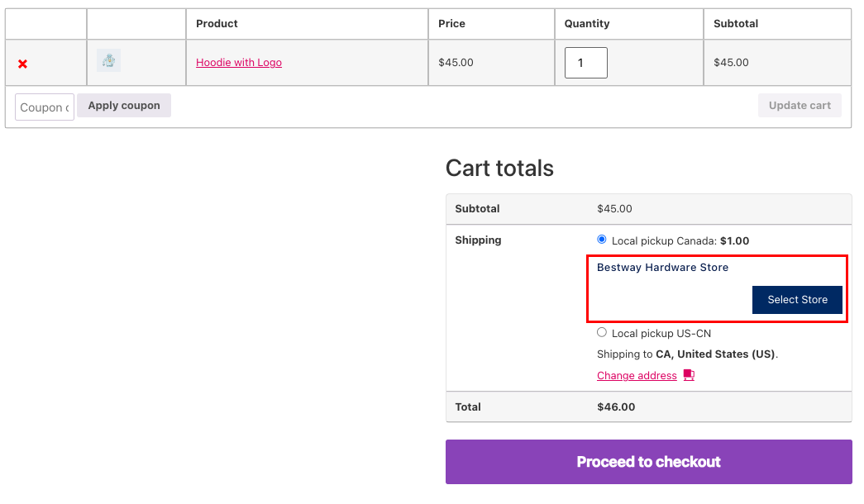Click the Bestway Hardware Store name
This screenshot has height=504, width=864.
(662, 267)
